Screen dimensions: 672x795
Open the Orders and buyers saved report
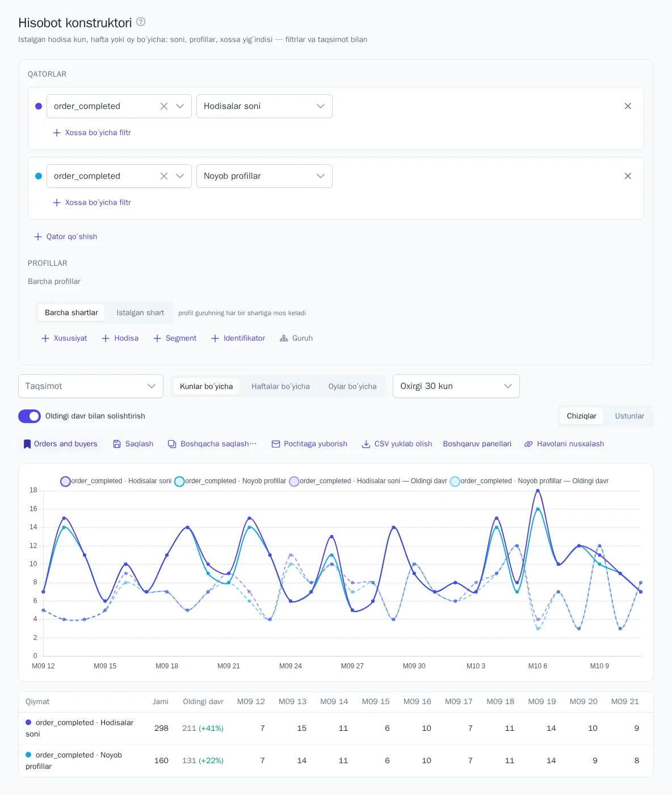click(x=60, y=444)
